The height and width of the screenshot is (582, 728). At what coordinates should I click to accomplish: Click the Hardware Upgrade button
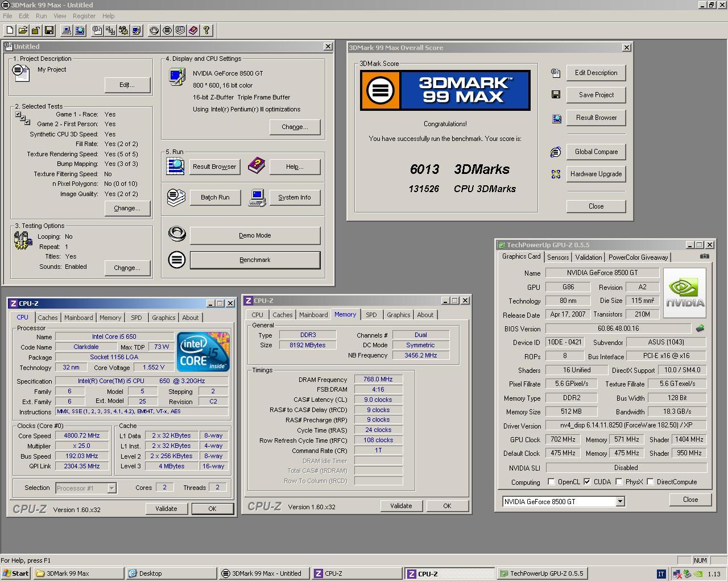pos(596,174)
